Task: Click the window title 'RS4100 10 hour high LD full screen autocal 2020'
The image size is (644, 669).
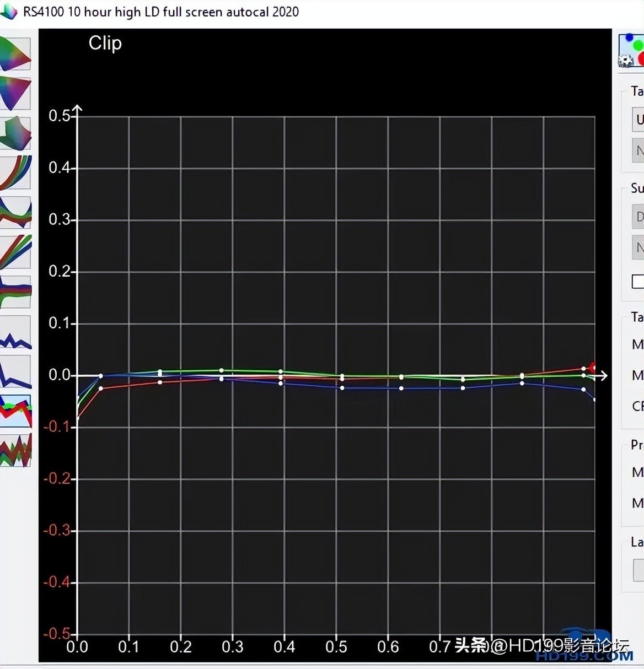Action: [161, 12]
